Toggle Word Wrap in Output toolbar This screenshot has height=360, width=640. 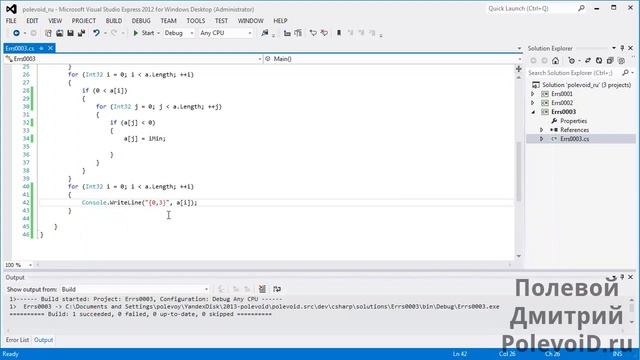(x=277, y=289)
